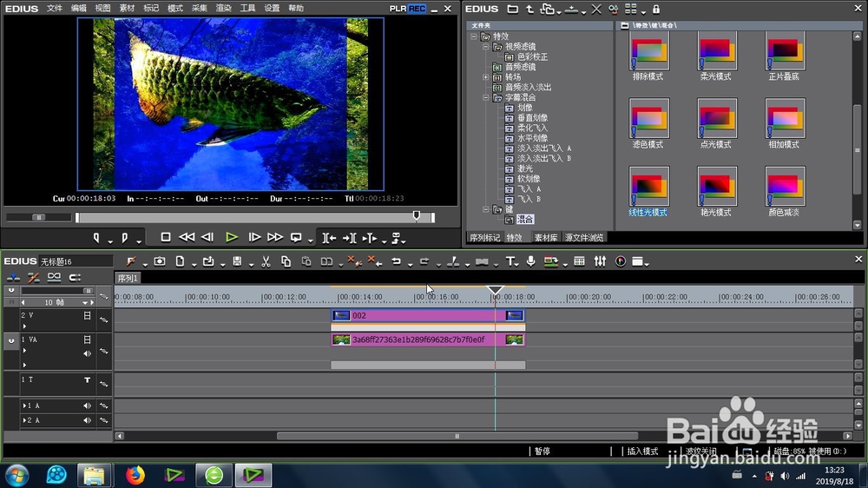Collapse the 字幕混合 folder in effects tree
The image size is (868, 488).
[x=485, y=97]
